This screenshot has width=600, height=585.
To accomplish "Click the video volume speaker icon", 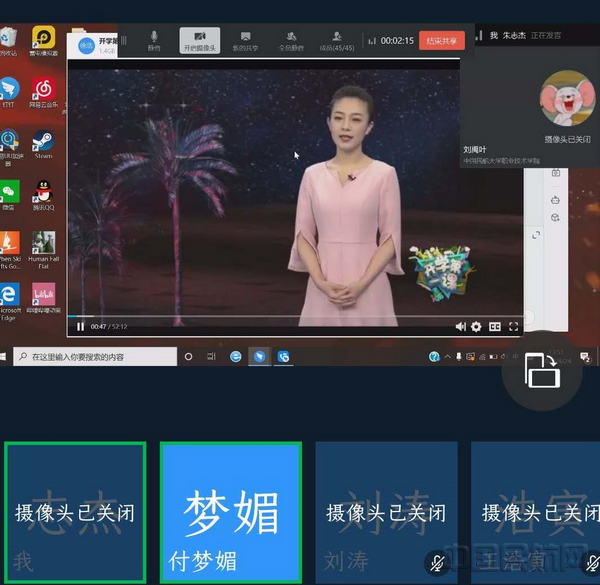I will point(461,326).
